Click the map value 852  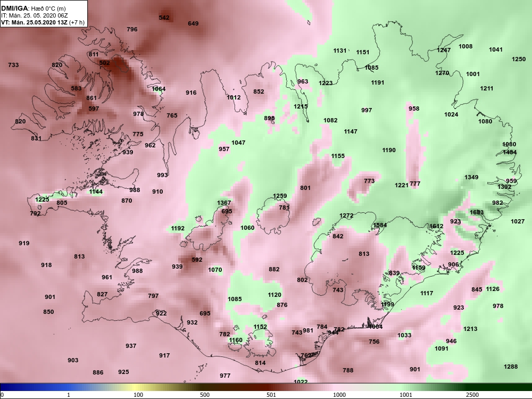(259, 92)
